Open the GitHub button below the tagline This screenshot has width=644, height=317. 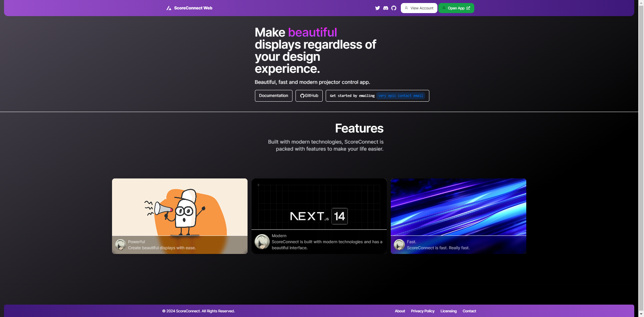[x=309, y=96]
